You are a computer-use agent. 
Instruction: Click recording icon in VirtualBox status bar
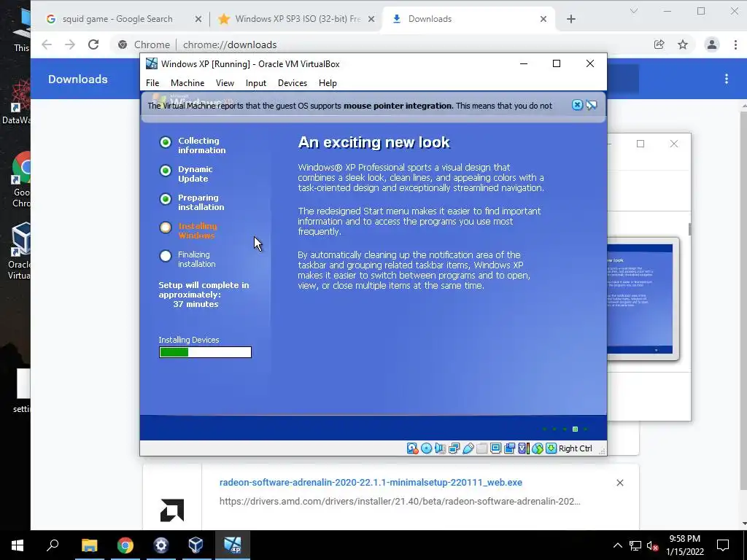509,448
